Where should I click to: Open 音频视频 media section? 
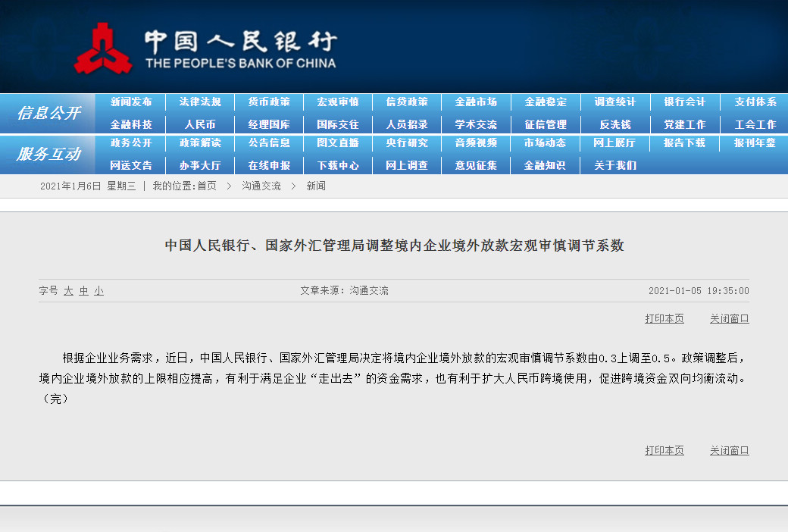point(476,143)
